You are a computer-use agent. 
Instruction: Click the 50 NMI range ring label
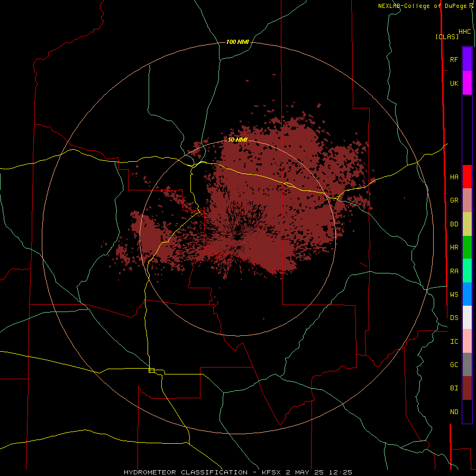(237, 140)
